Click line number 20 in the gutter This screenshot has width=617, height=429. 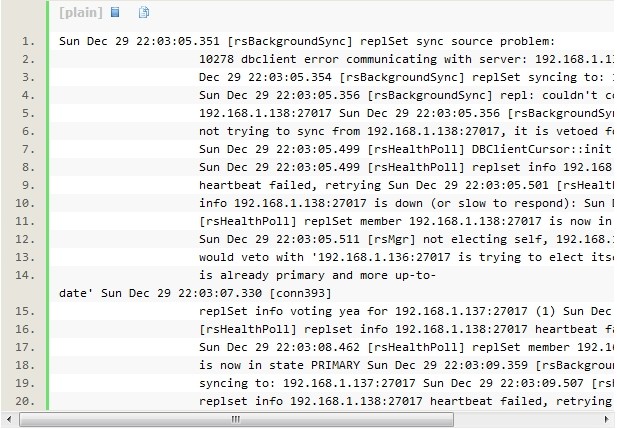point(25,401)
